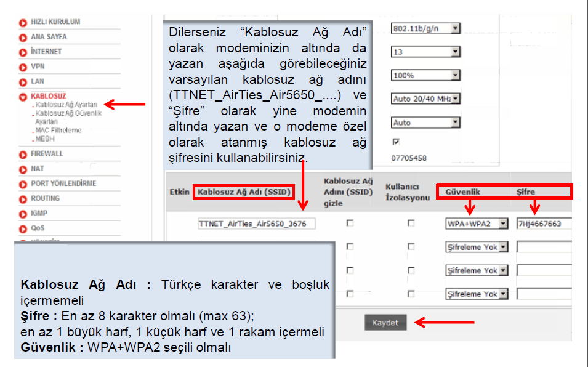The height and width of the screenshot is (367, 588).
Task: Open PORT YÖNLENDİRME menu
Action: click(x=63, y=183)
